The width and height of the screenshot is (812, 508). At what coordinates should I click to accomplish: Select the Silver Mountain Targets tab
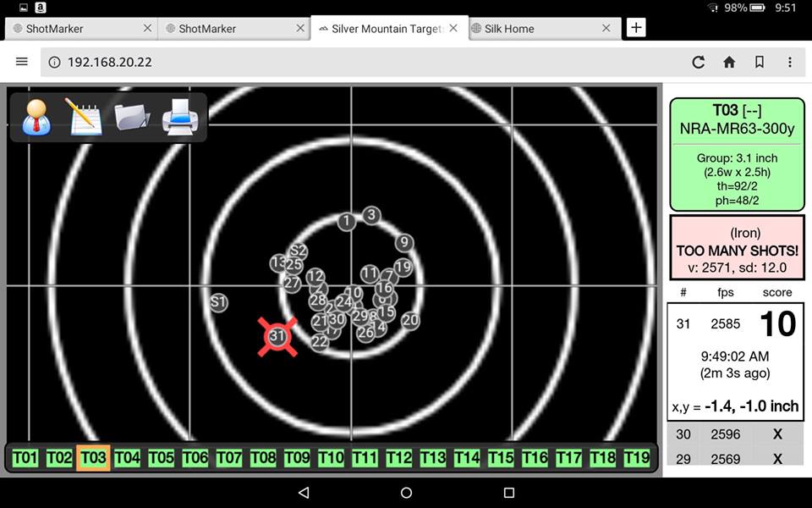click(388, 29)
